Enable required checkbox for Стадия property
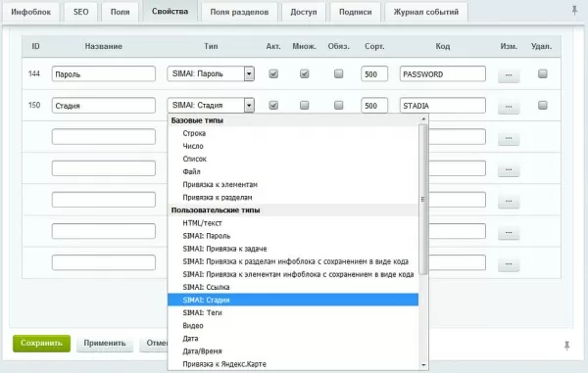Screen dimensions: 588x373 pos(339,105)
